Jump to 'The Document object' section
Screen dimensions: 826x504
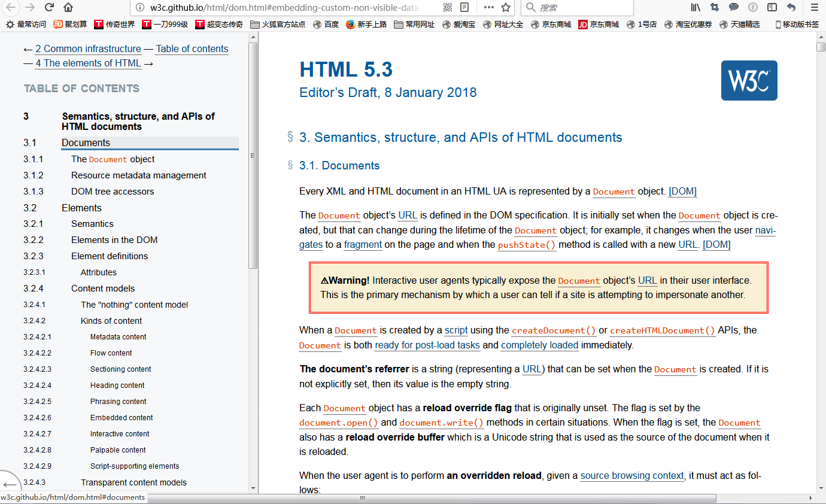pyautogui.click(x=113, y=159)
